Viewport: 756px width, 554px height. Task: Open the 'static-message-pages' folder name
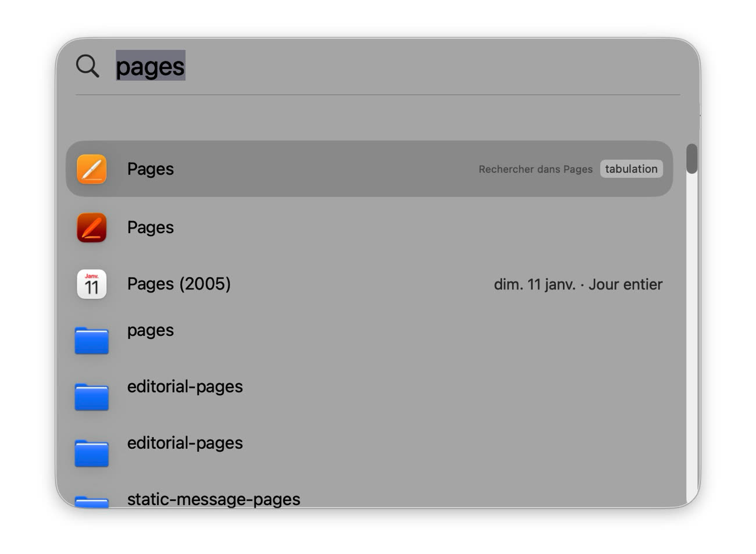click(213, 499)
